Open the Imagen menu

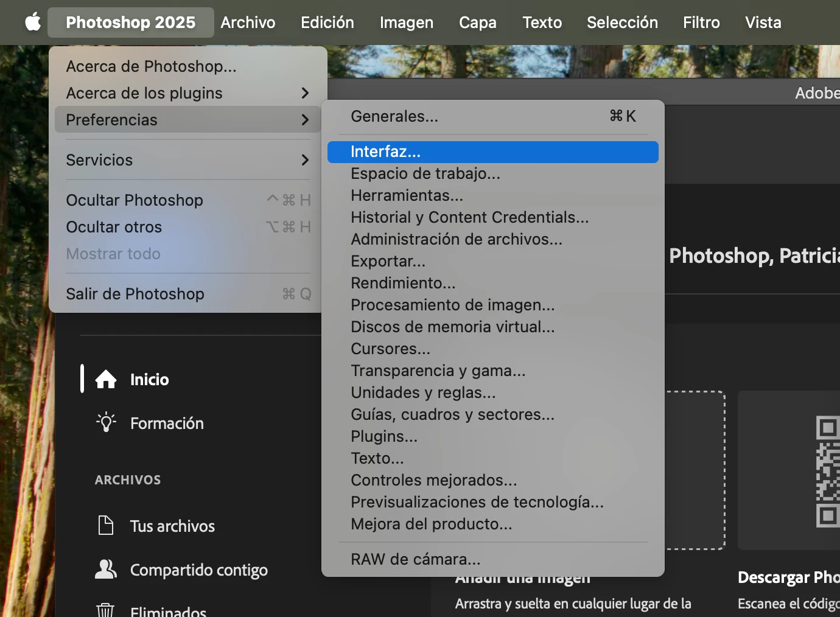pyautogui.click(x=407, y=23)
